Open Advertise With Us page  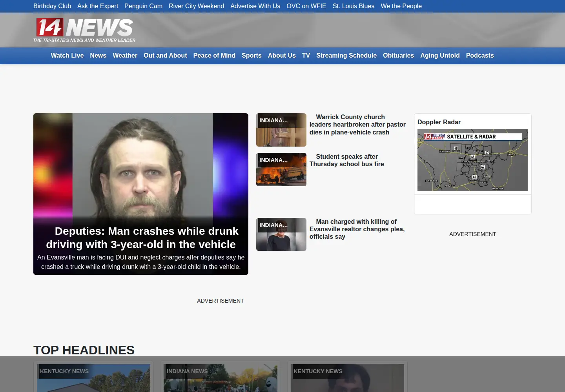[x=255, y=6]
